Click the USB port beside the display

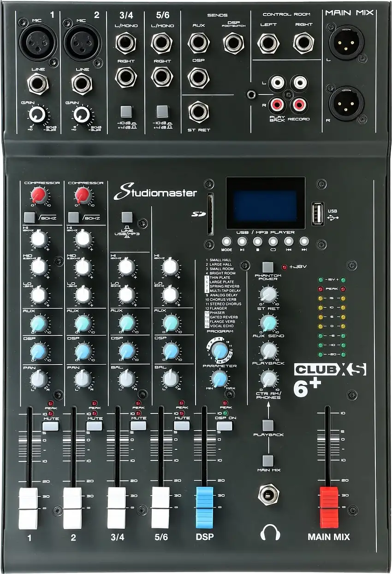click(318, 214)
